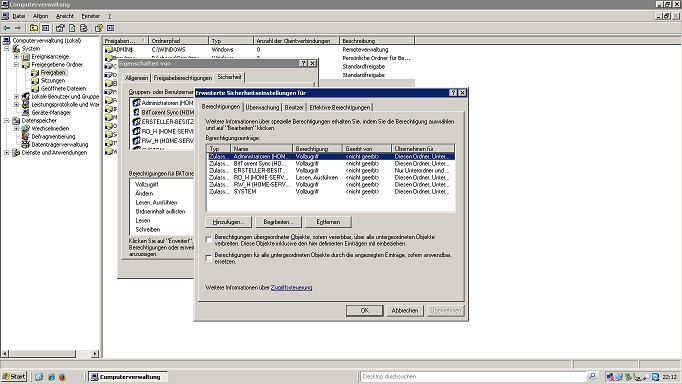Click the Up one level folder icon
Screen dimensions: 682x384
pos(34,28)
